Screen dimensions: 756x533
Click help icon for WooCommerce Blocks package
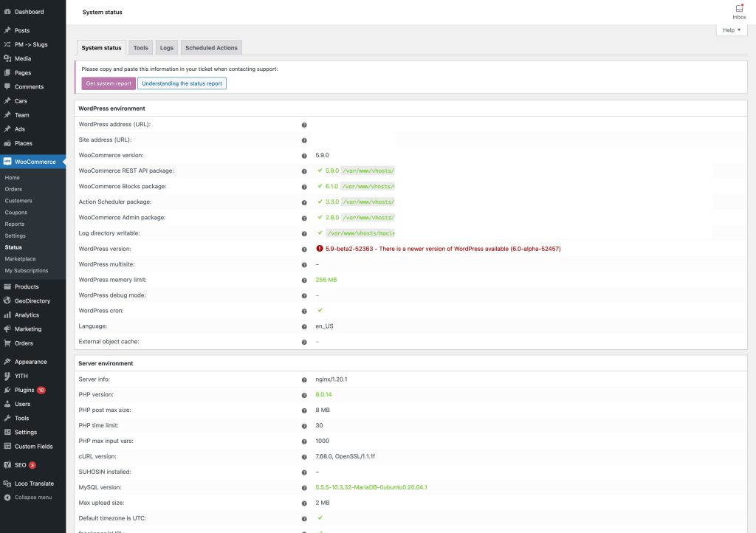coord(304,187)
